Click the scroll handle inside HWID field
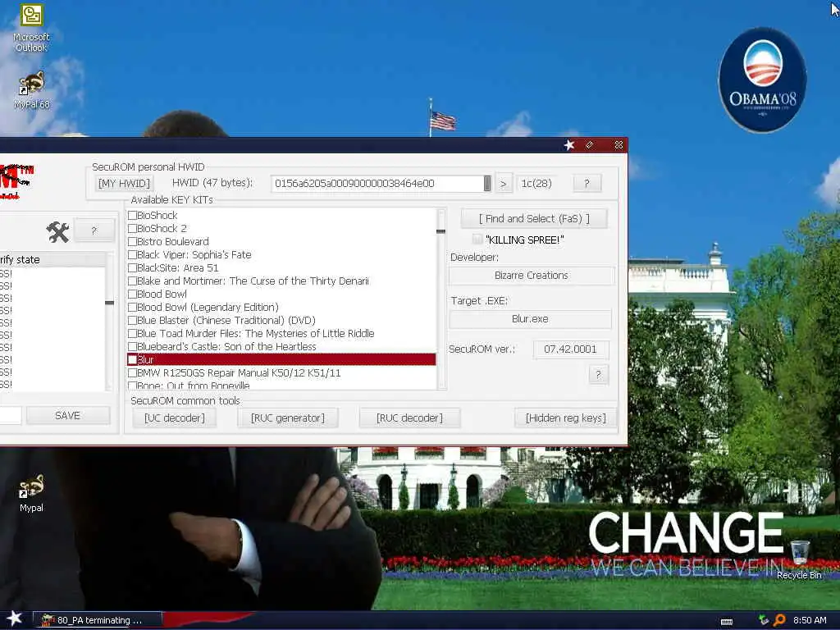The width and height of the screenshot is (840, 630). [x=487, y=183]
